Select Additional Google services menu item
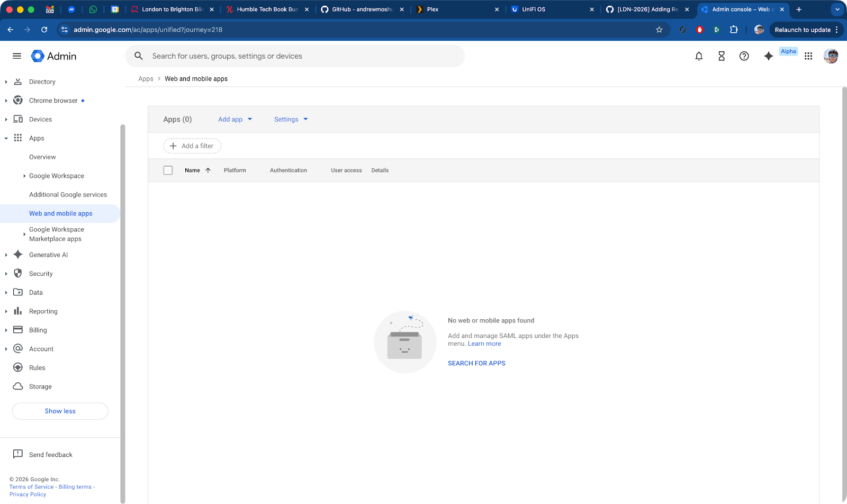The height and width of the screenshot is (504, 847). click(68, 195)
